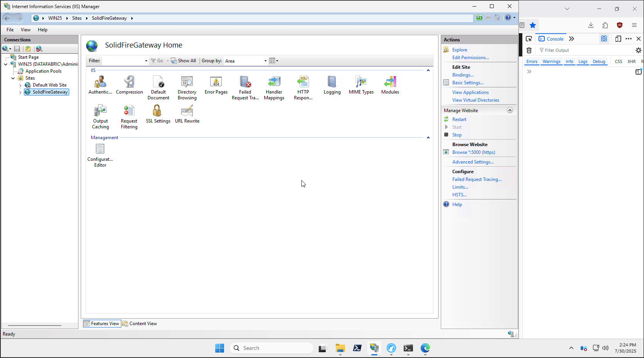
Task: Collapse the Management section group
Action: pos(428,138)
